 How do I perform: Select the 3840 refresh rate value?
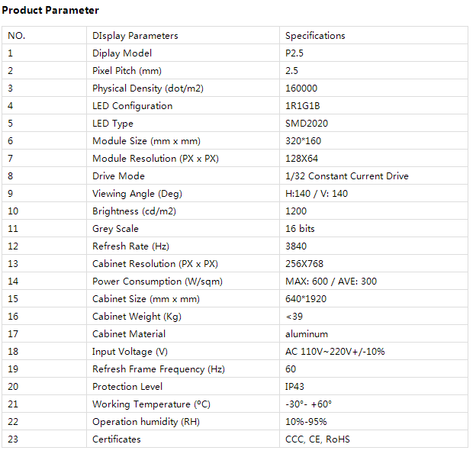pos(296,246)
